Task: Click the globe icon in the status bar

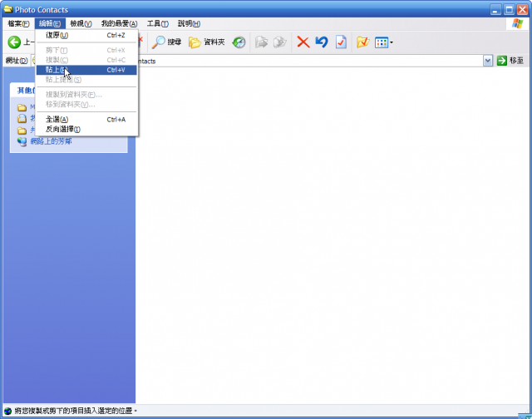Action: [x=7, y=412]
